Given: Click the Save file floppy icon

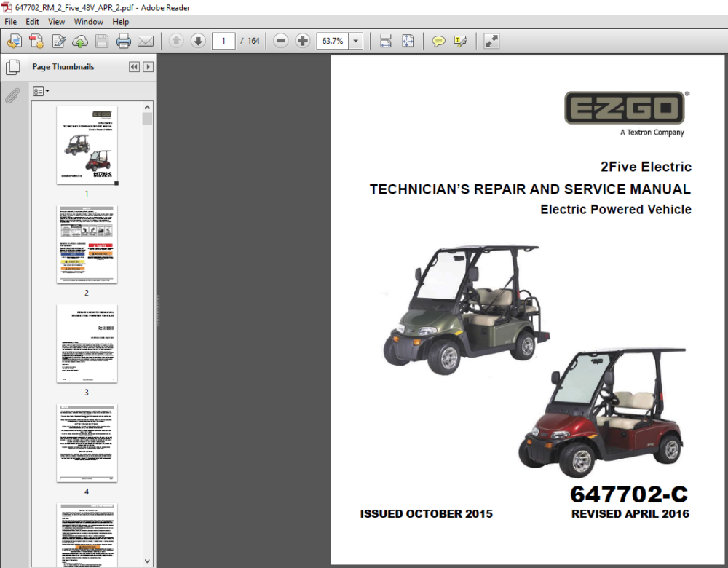Looking at the screenshot, I should (102, 42).
